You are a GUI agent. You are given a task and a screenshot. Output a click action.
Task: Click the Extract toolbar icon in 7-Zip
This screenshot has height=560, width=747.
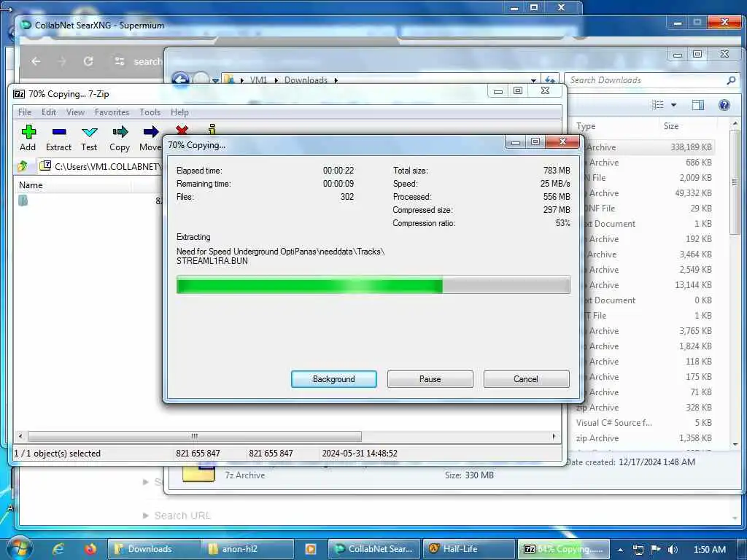click(x=58, y=132)
